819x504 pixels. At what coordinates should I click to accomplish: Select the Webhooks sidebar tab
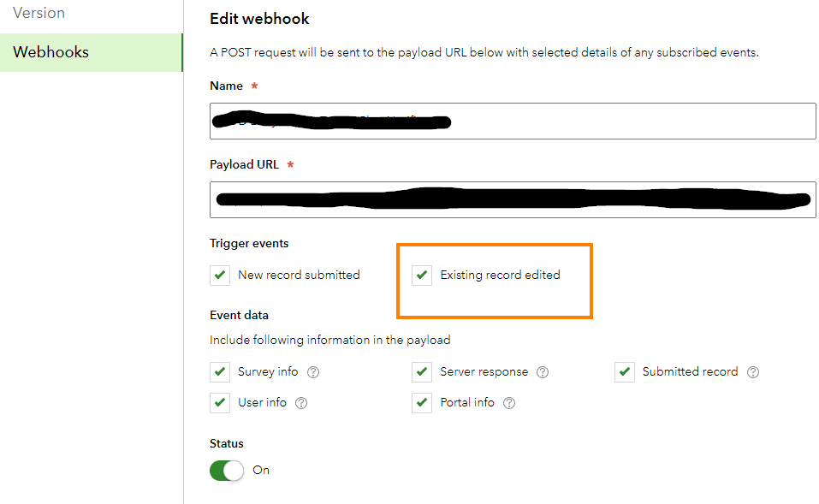pyautogui.click(x=92, y=52)
